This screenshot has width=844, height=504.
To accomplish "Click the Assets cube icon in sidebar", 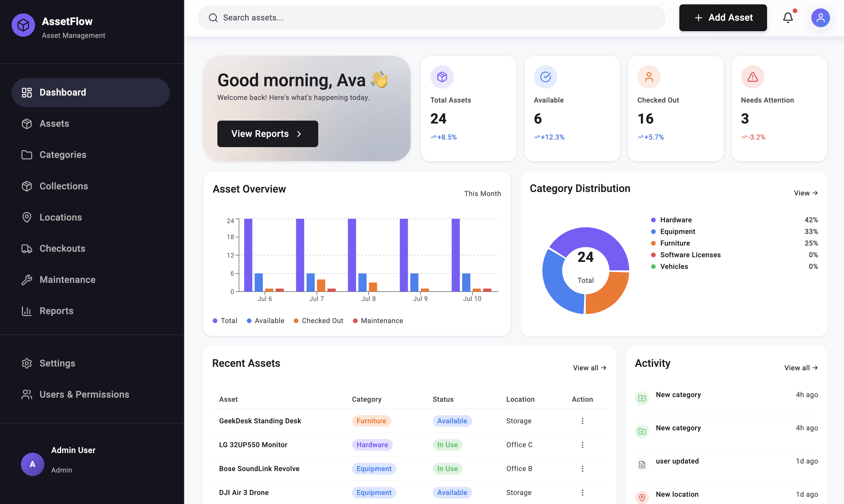I will pos(27,124).
